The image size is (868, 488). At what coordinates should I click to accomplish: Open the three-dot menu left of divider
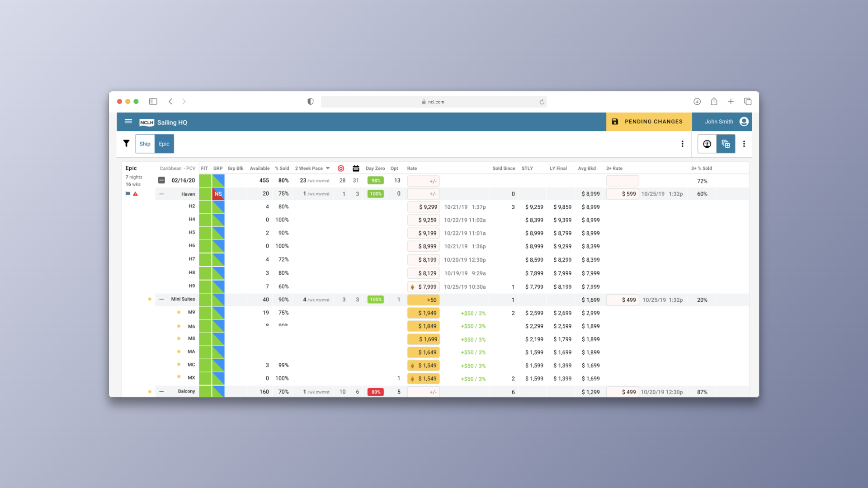tap(682, 144)
